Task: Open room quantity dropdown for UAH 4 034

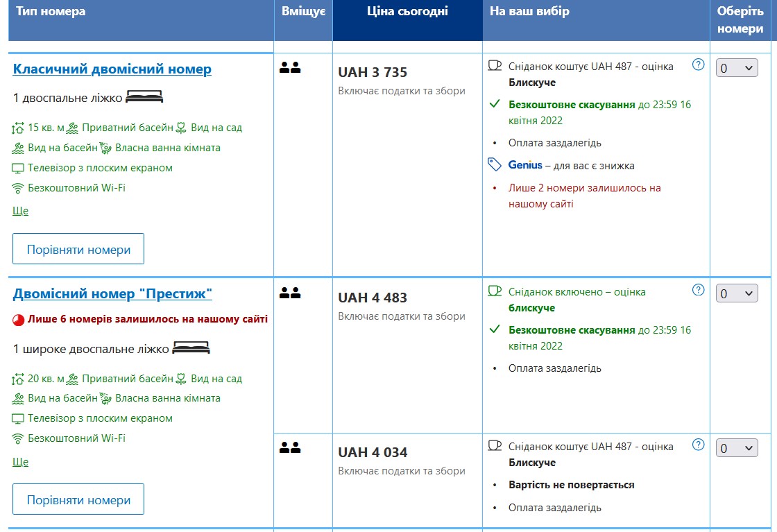Action: click(736, 448)
